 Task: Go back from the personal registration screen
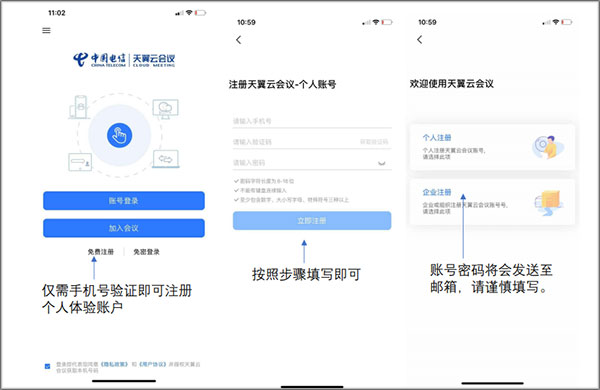click(239, 39)
